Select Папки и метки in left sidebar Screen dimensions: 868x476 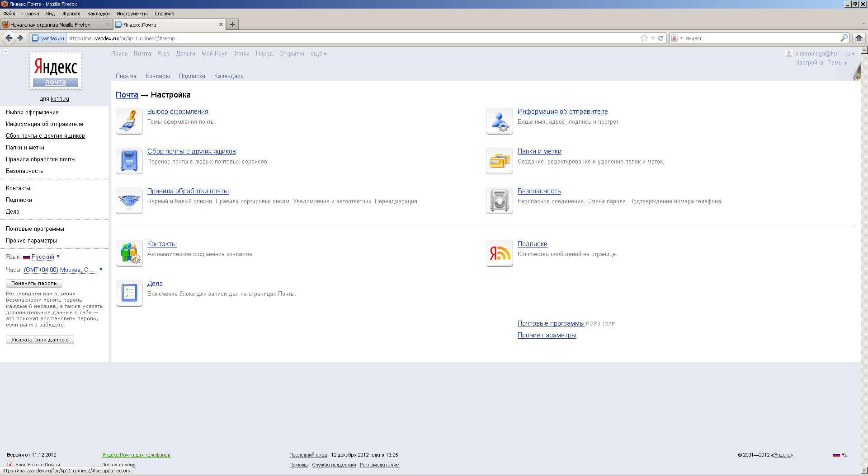[25, 147]
